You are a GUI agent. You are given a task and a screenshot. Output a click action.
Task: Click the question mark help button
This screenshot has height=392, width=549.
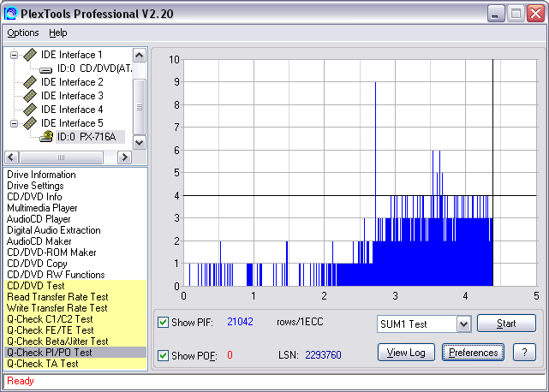tap(524, 352)
